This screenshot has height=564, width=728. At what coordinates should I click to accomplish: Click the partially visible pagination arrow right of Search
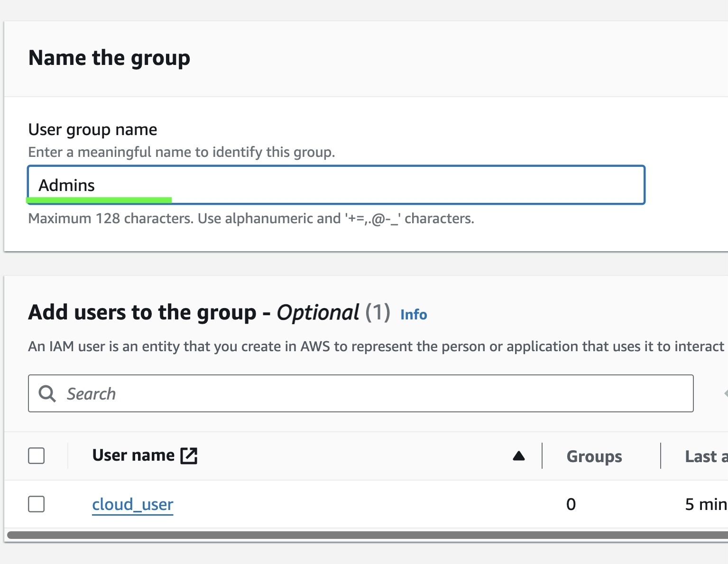click(725, 393)
